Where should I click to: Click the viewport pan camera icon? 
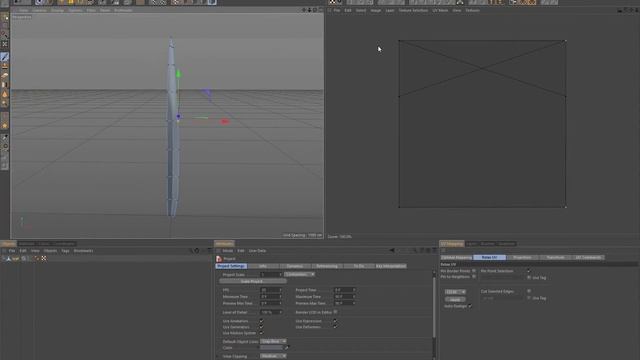304,10
